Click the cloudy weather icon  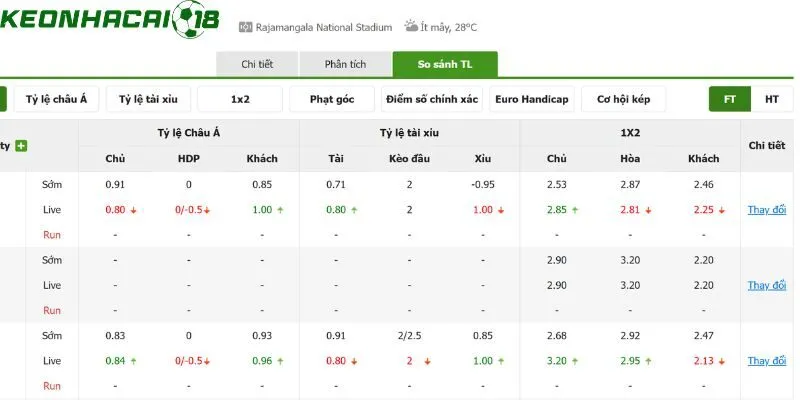(x=411, y=26)
